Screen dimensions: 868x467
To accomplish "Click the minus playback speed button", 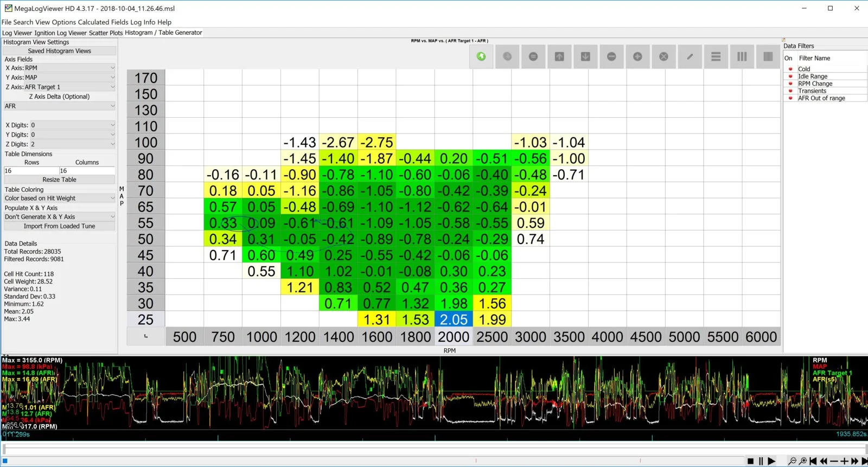I will coord(834,461).
